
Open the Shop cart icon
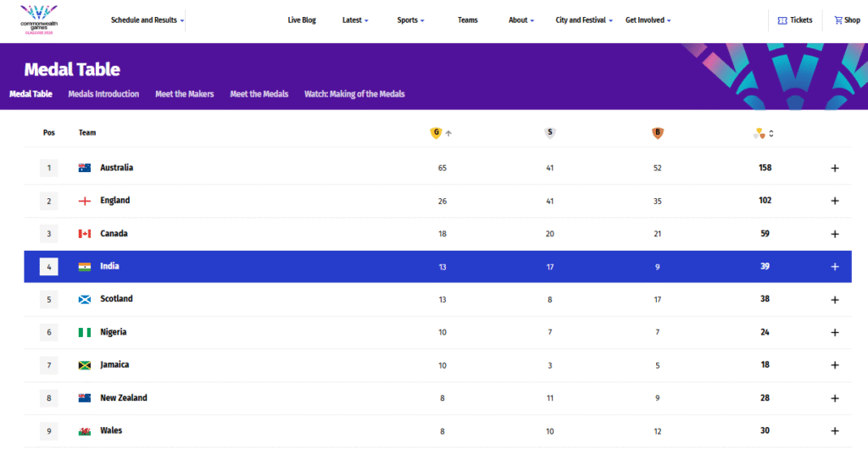[838, 20]
